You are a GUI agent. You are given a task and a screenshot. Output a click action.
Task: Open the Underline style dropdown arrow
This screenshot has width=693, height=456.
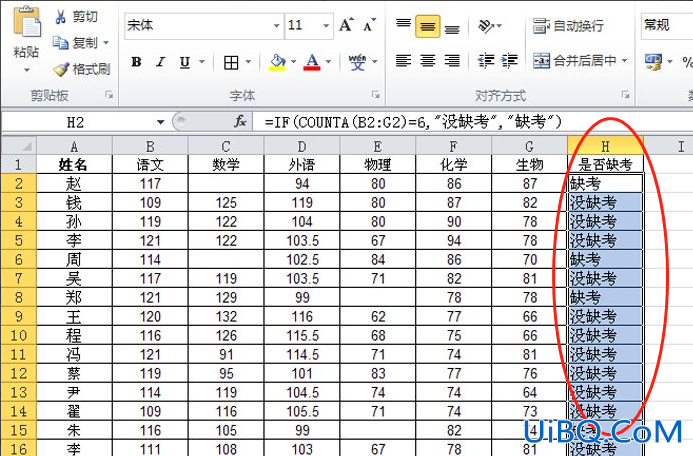coord(202,62)
